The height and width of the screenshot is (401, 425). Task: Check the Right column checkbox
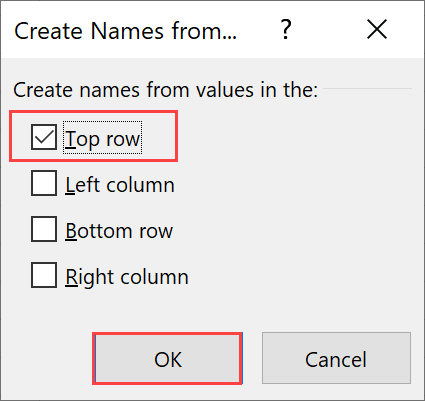(44, 275)
